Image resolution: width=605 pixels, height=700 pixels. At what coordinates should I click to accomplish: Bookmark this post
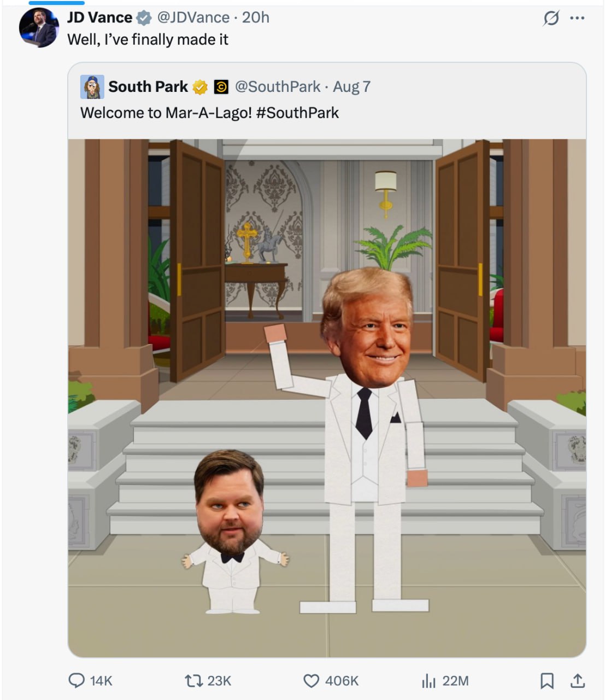pyautogui.click(x=547, y=681)
